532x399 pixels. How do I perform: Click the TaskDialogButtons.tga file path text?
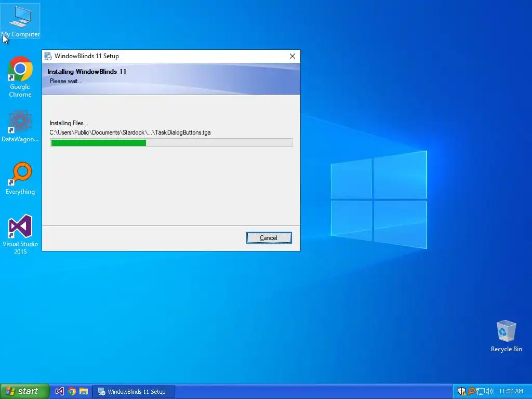click(130, 132)
